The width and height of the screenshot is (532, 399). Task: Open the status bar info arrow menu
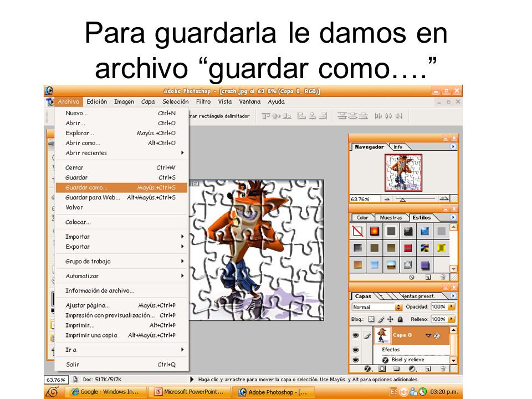(x=192, y=379)
